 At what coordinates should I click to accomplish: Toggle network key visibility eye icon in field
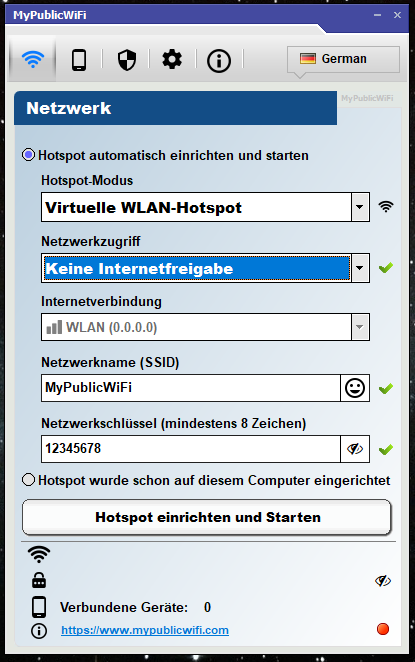355,449
